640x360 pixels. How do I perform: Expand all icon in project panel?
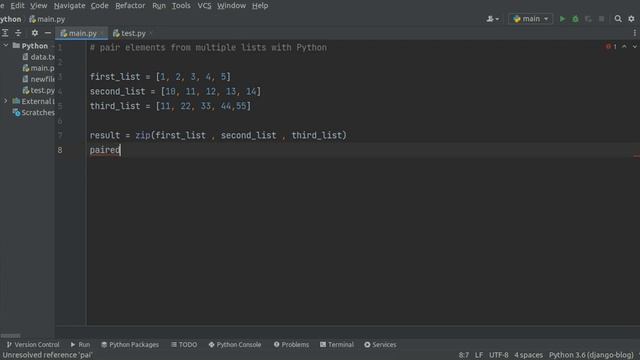click(x=5, y=33)
